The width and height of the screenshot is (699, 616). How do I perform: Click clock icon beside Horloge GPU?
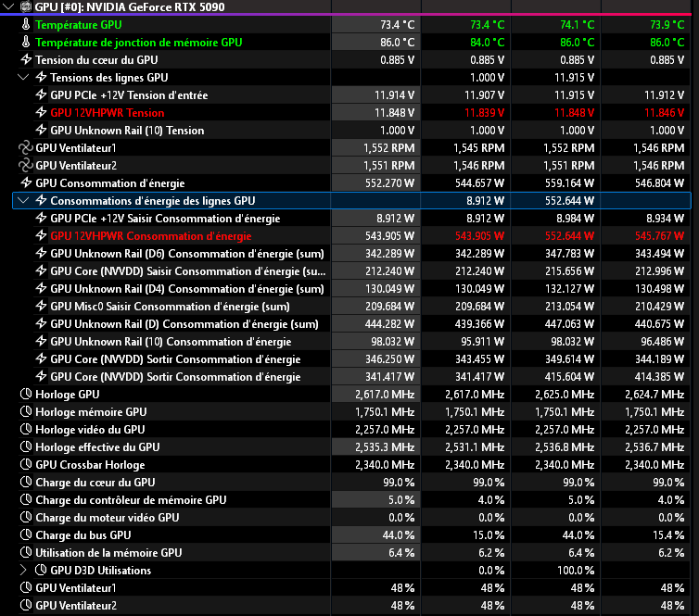pyautogui.click(x=26, y=395)
